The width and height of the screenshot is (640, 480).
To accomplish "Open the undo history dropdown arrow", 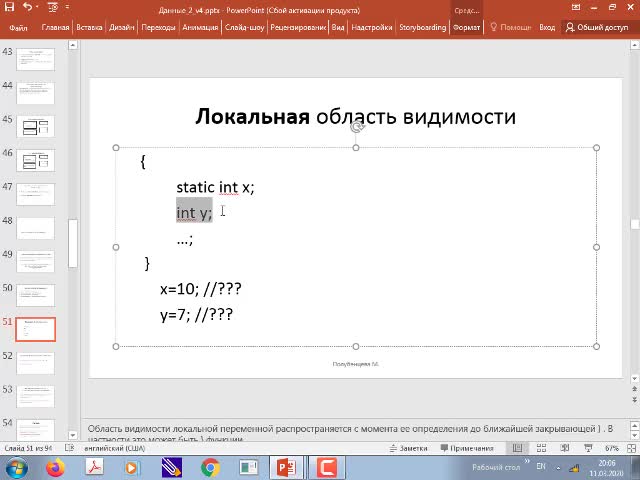I will 37,7.
